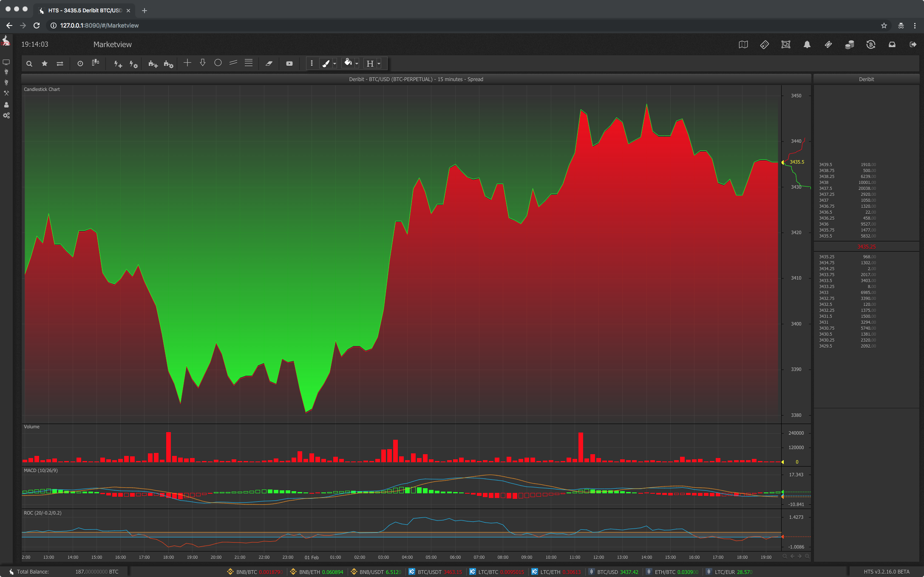
Task: Select the paint bucket fill tool
Action: [348, 63]
